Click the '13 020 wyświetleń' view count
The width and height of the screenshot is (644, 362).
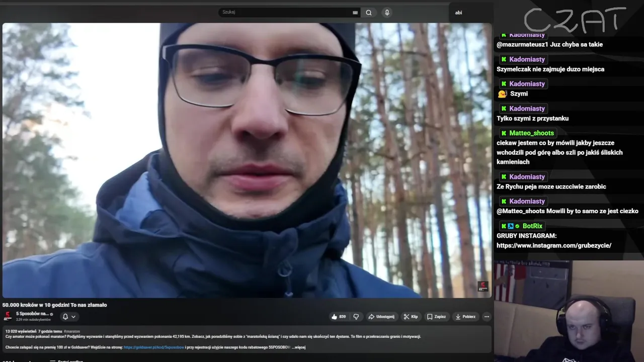point(21,331)
